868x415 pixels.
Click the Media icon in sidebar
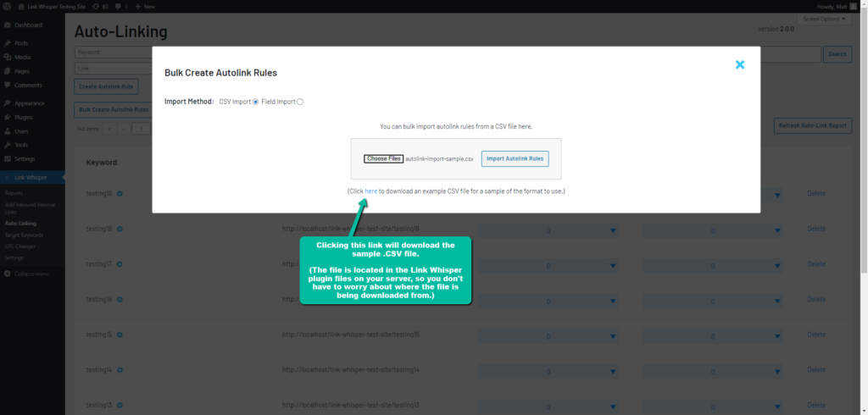click(x=7, y=57)
